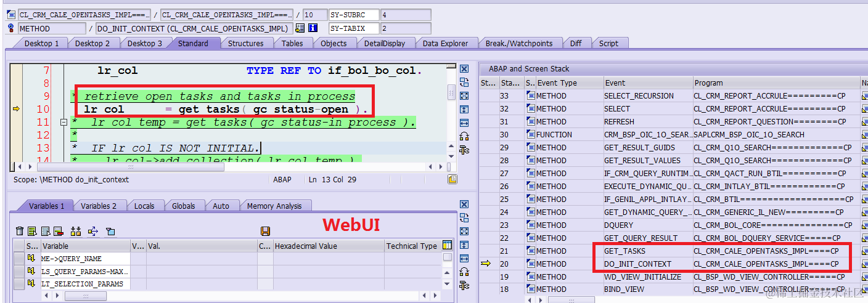Image resolution: width=868 pixels, height=303 pixels.
Task: Click the Hexadecimal Value column header
Action: [327, 246]
